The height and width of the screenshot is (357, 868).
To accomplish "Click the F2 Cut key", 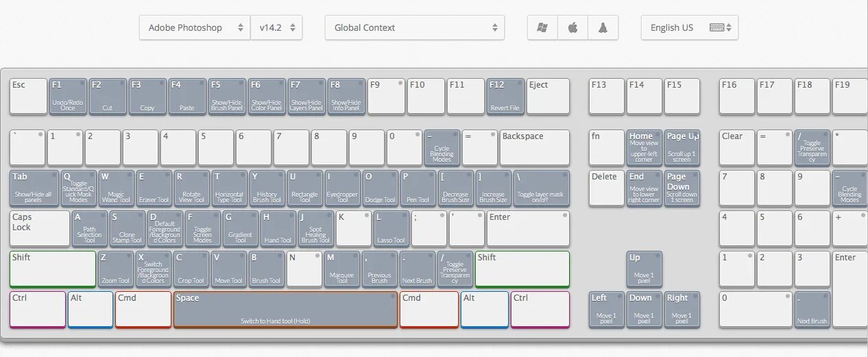I will tap(108, 97).
